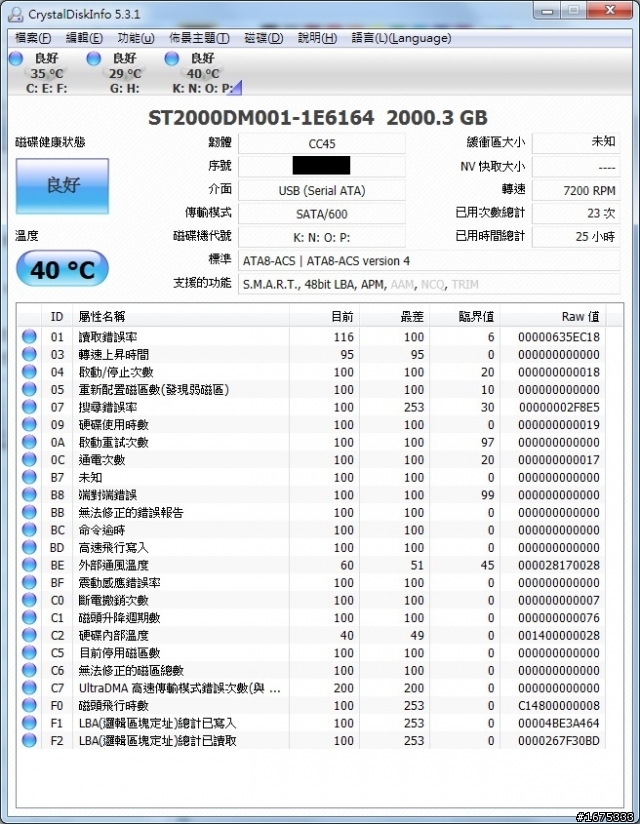Click status icon for F1 LBA 總計已寫入
Viewport: 640px width, 825px height.
point(29,723)
